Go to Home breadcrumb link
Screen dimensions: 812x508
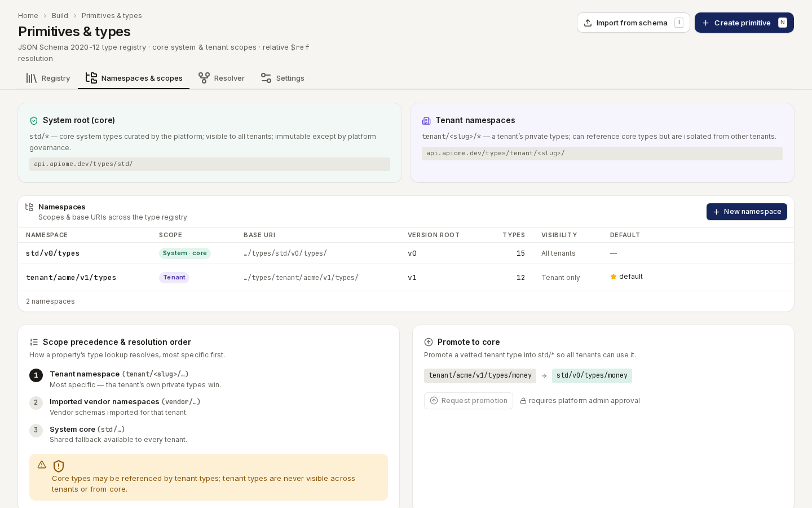(x=28, y=16)
